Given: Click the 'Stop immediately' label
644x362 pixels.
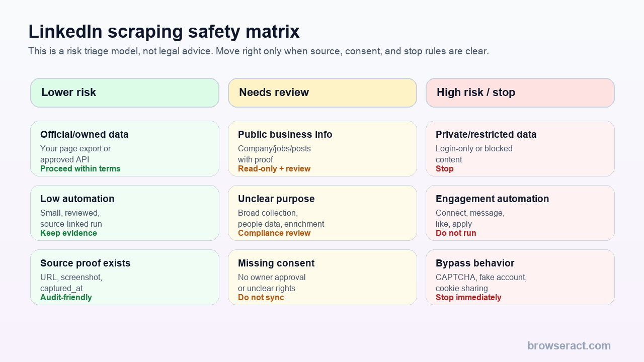Looking at the screenshot, I should pyautogui.click(x=468, y=298).
